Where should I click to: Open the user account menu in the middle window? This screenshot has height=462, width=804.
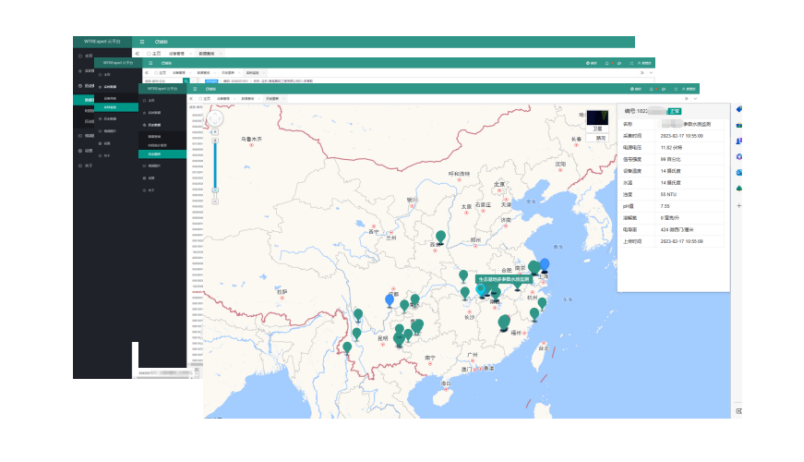(645, 63)
